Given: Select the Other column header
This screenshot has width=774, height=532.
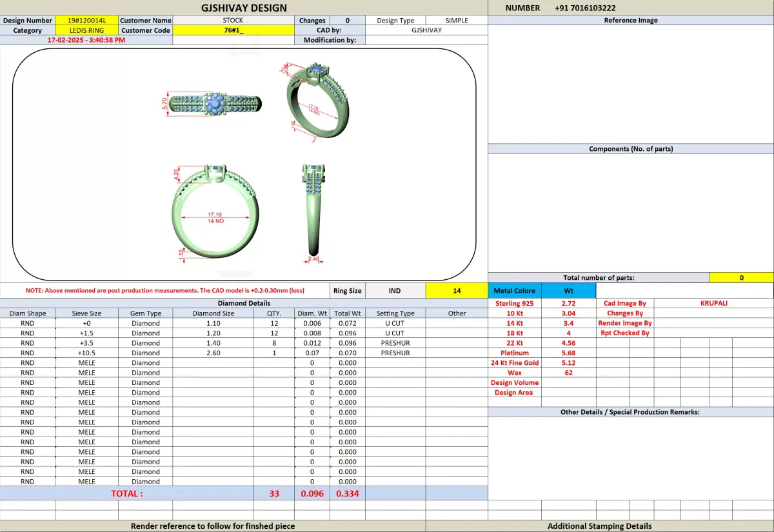Looking at the screenshot, I should click(x=457, y=313).
